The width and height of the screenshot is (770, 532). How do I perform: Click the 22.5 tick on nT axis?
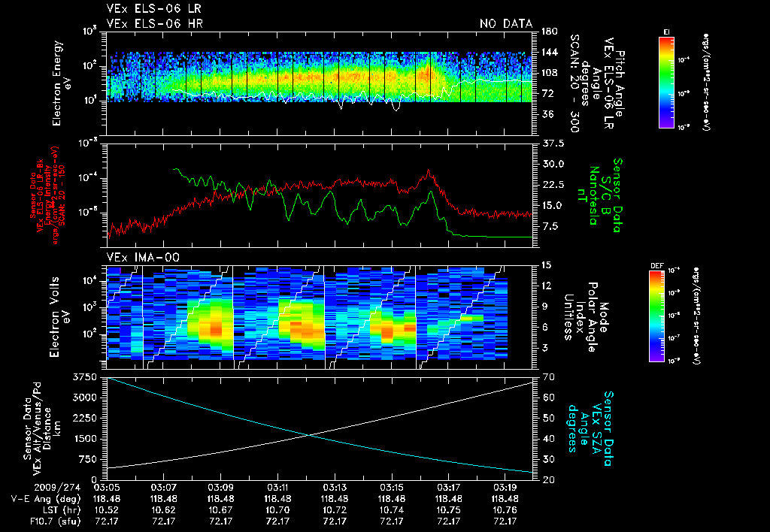pyautogui.click(x=553, y=185)
